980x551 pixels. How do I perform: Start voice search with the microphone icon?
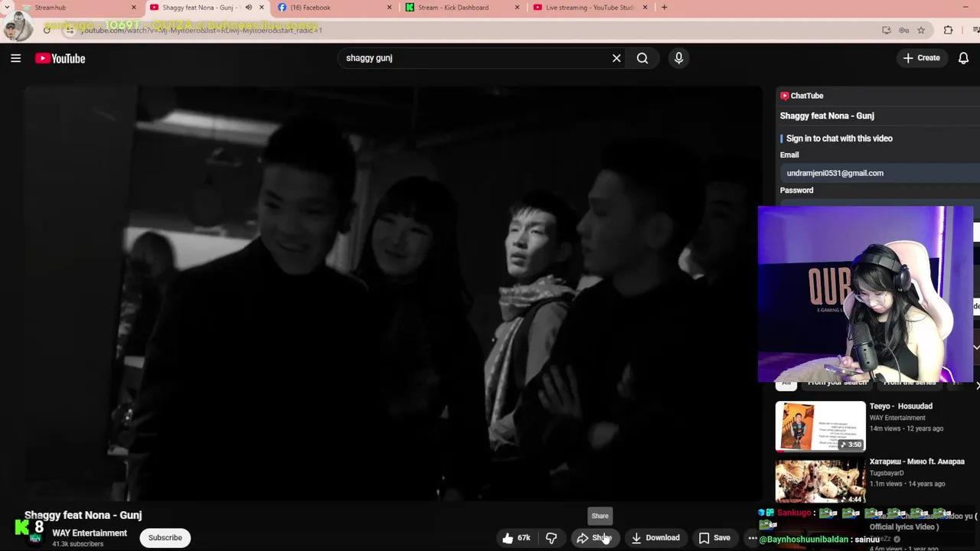click(x=678, y=58)
